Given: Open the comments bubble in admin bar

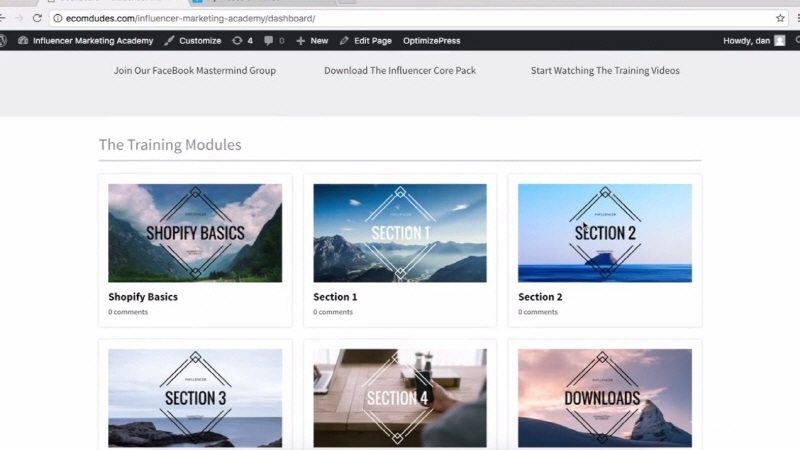Looking at the screenshot, I should 274,41.
